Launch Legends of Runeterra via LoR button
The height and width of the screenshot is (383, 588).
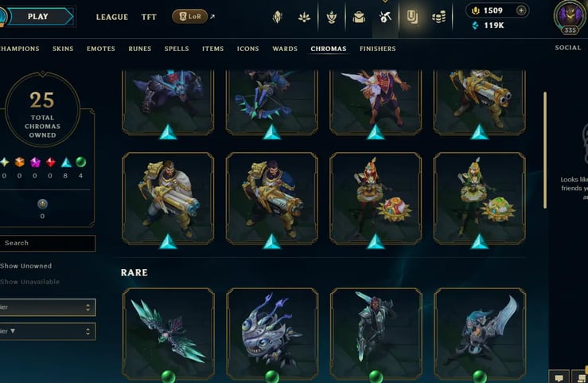(x=189, y=17)
